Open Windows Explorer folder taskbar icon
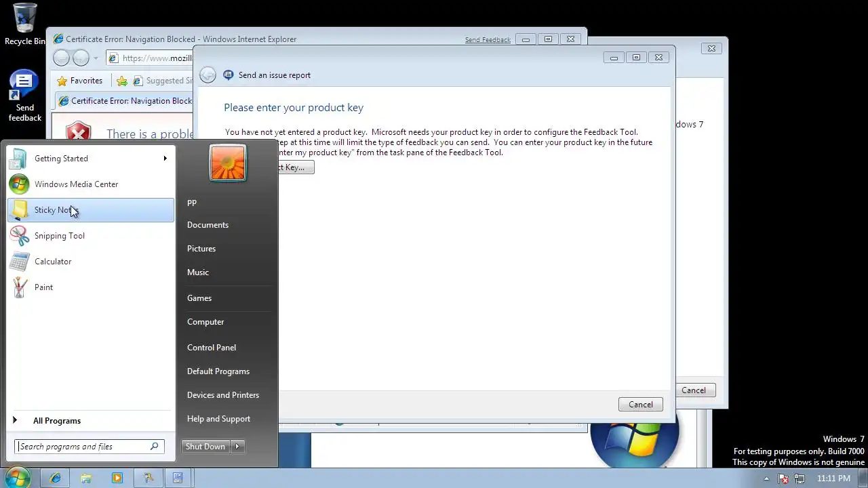 (x=86, y=478)
